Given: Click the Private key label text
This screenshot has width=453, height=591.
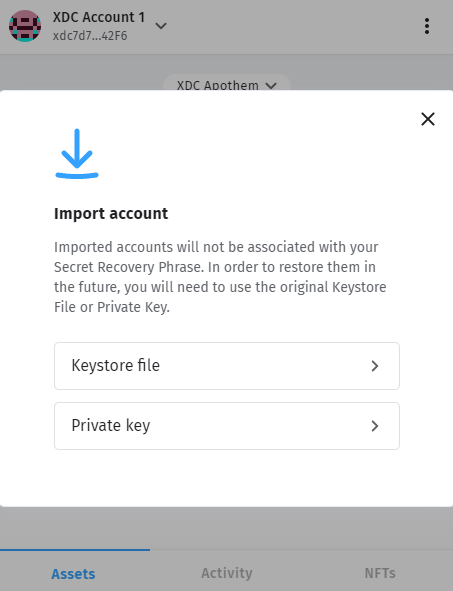Looking at the screenshot, I should click(x=110, y=426).
